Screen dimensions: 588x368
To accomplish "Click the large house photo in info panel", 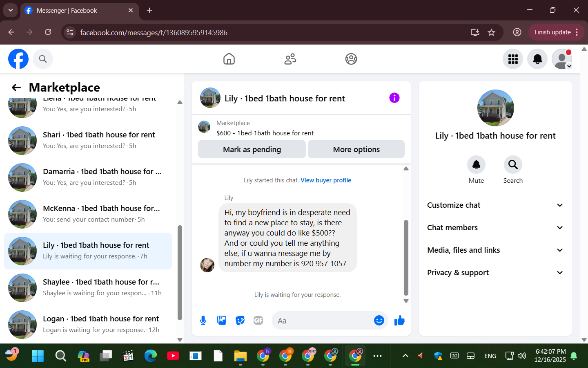I will coord(495,108).
